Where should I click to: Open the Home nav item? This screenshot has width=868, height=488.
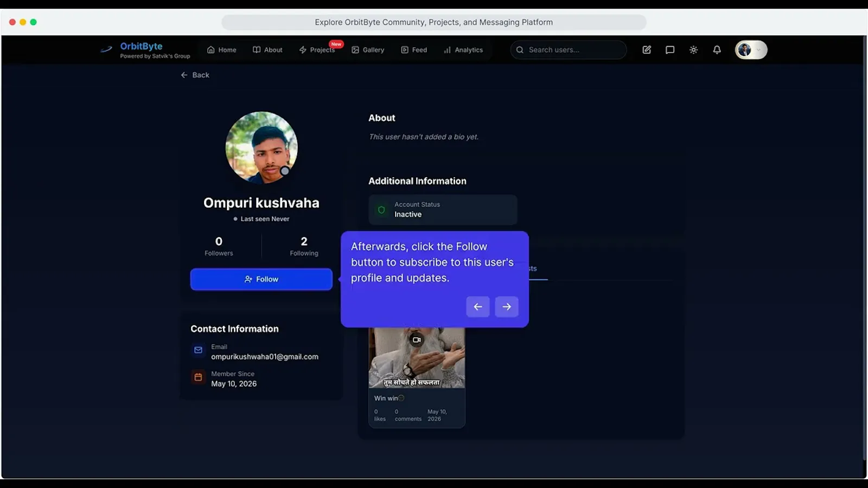221,50
